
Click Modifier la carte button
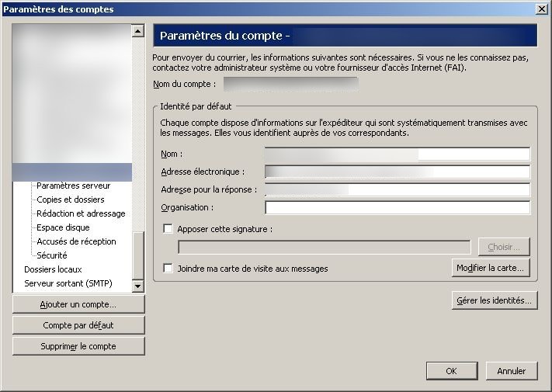(491, 268)
